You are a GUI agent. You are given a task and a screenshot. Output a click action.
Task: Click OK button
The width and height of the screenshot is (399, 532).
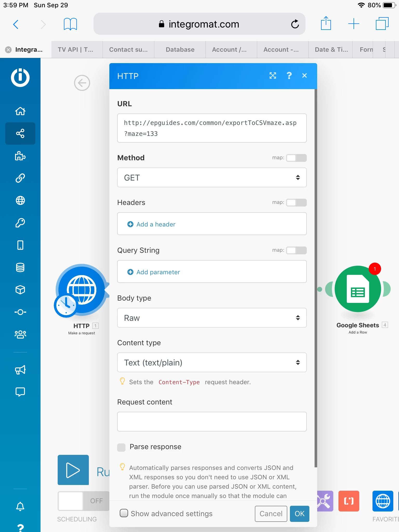point(300,514)
